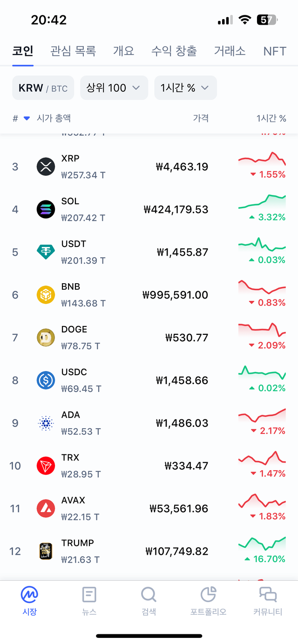Tap the Dogecoin DOGE icon
The image size is (298, 644).
46,338
